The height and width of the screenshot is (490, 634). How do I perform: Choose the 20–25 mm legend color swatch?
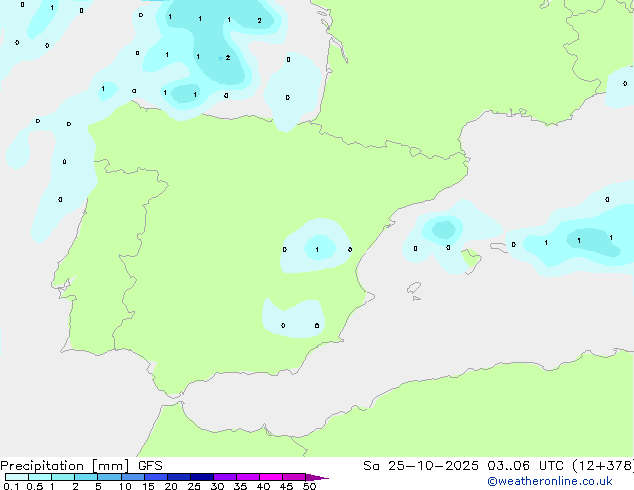coord(179,477)
